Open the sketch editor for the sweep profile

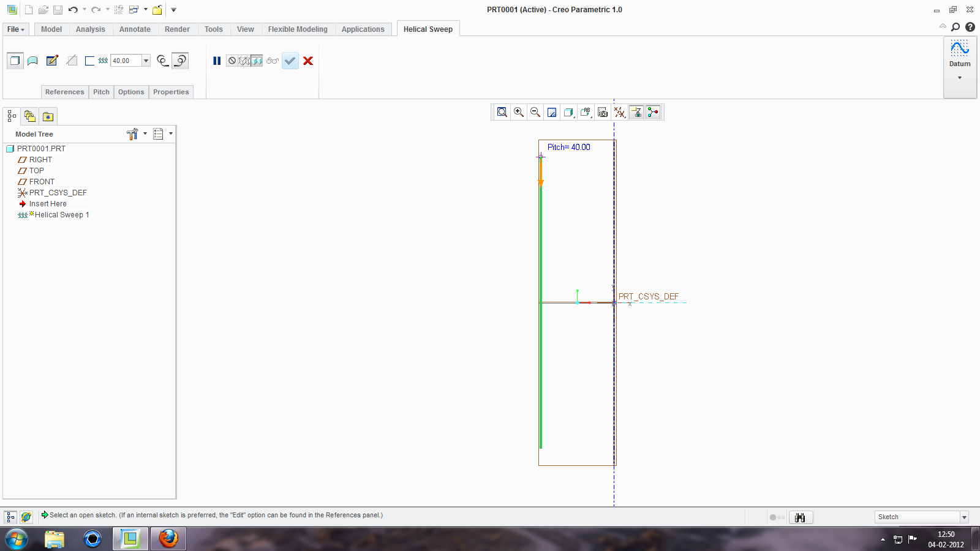(x=52, y=61)
